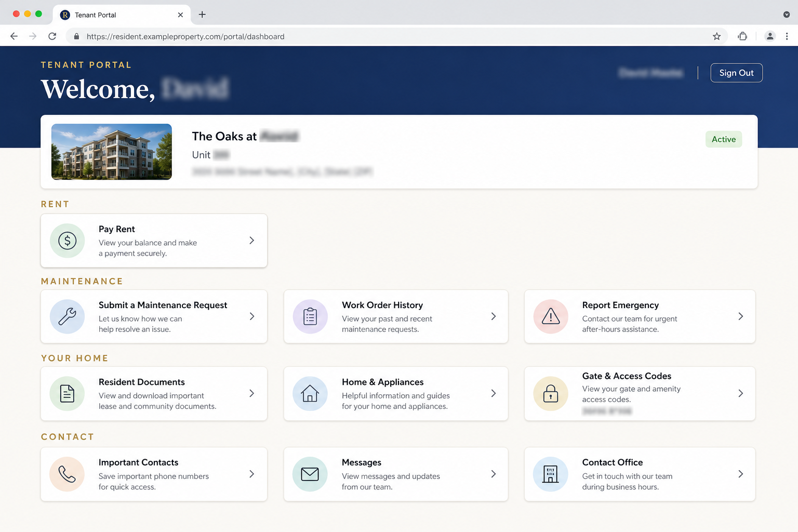Open the Important Contacts title
The image size is (798, 532).
click(139, 462)
